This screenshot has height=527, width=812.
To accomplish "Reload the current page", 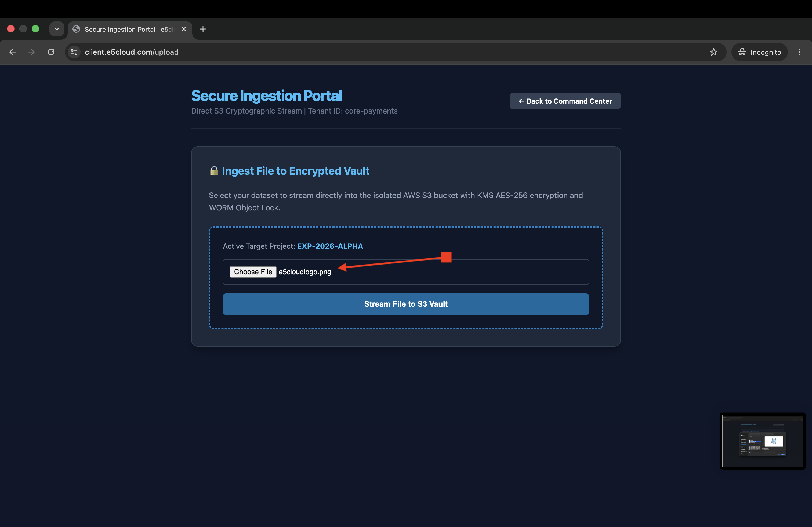I will [51, 52].
